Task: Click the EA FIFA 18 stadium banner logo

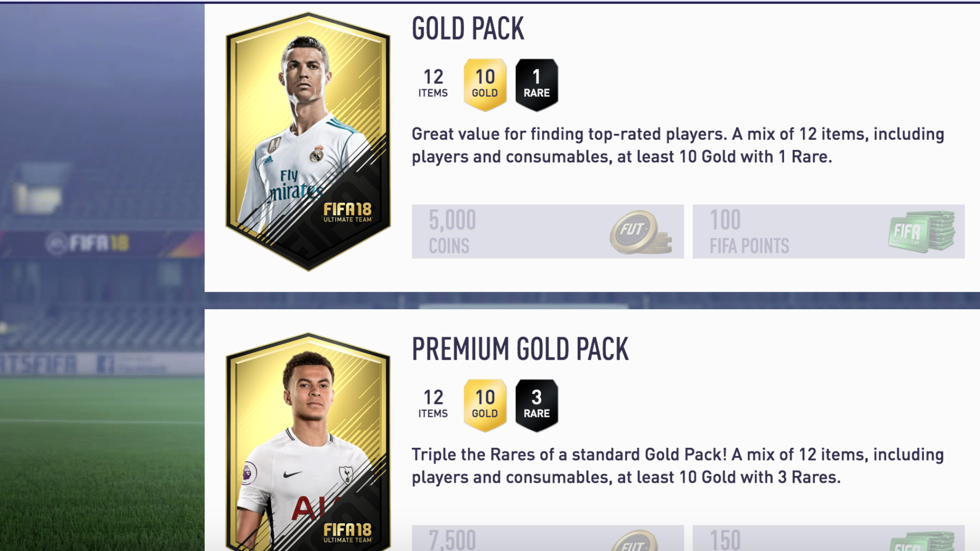Action: (x=88, y=243)
